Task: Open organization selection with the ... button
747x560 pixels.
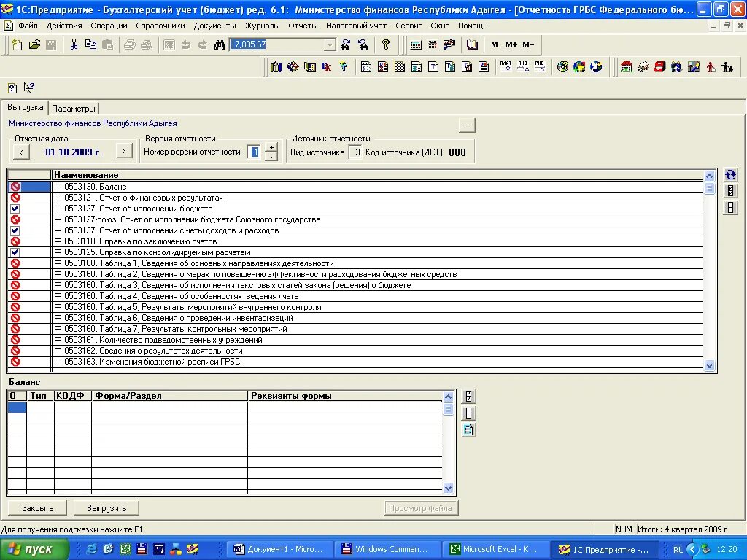Action: pyautogui.click(x=467, y=126)
